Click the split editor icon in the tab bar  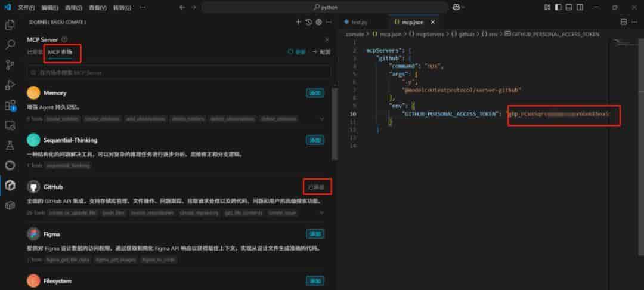pyautogui.click(x=624, y=21)
